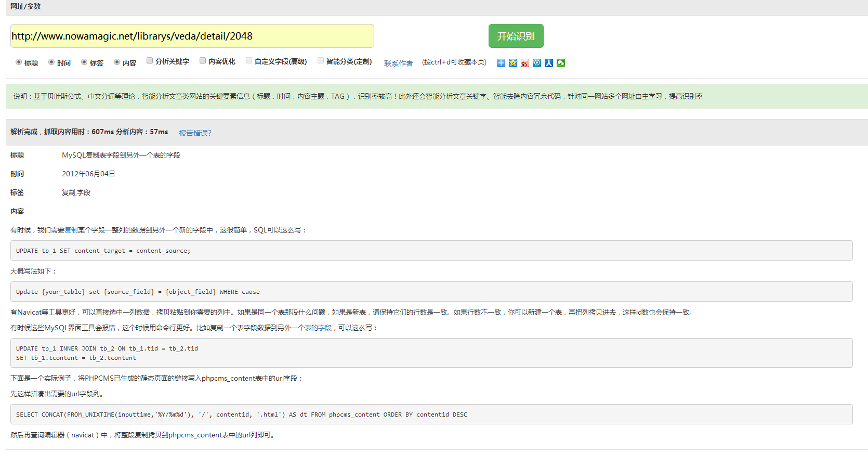The image size is (868, 453).
Task: Click the 网址/参数 header label
Action: pos(25,6)
